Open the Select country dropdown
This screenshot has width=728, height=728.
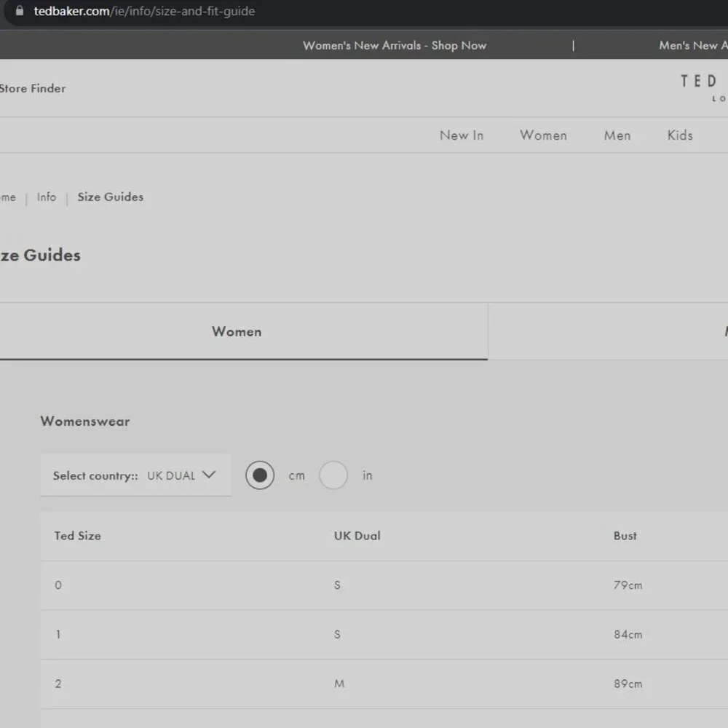(x=135, y=475)
